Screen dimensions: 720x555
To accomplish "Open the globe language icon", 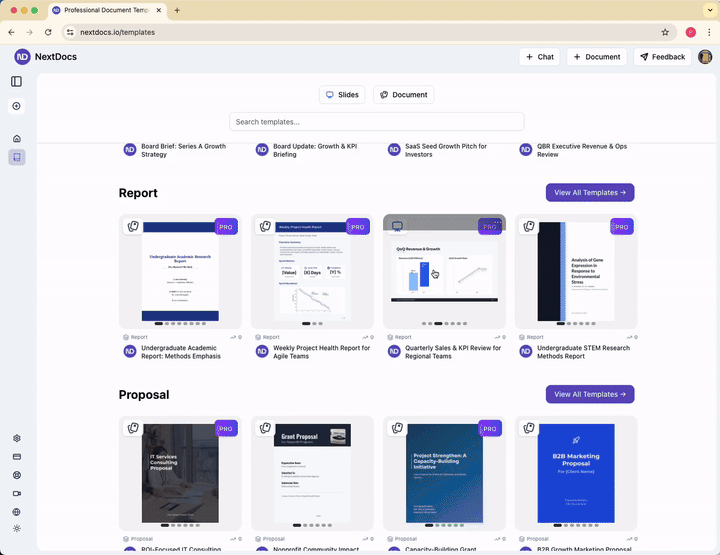I will [16, 511].
